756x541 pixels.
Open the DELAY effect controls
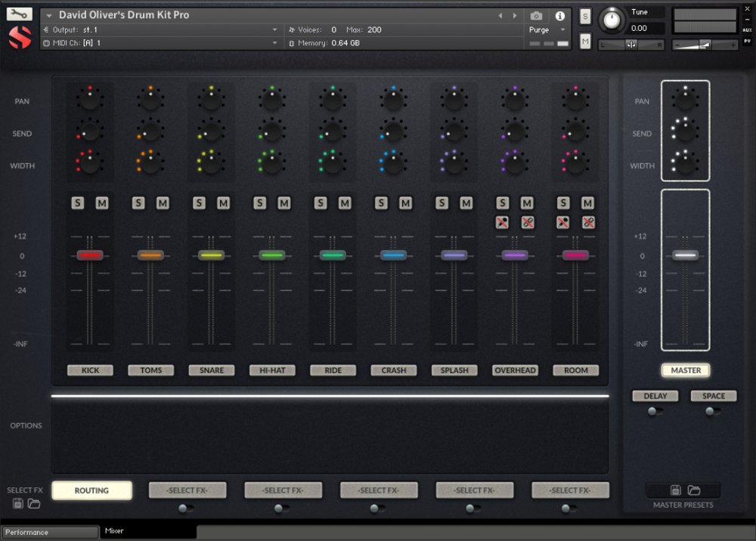coord(655,395)
